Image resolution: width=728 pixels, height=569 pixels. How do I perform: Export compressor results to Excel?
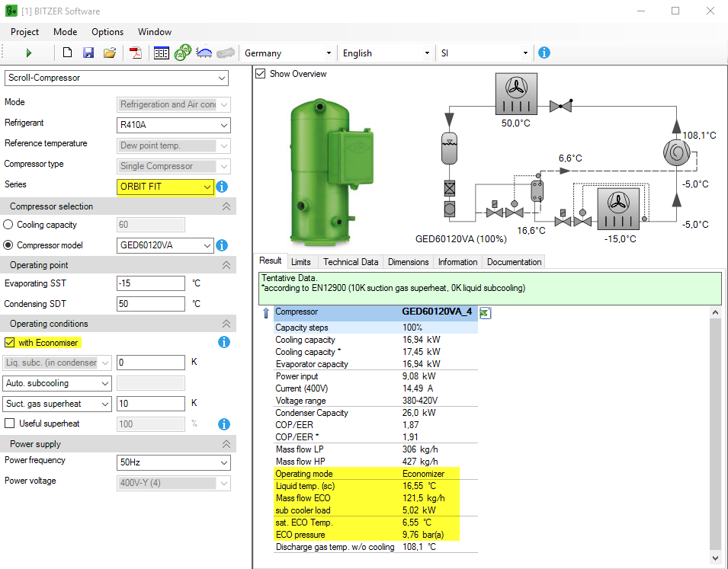click(x=485, y=313)
